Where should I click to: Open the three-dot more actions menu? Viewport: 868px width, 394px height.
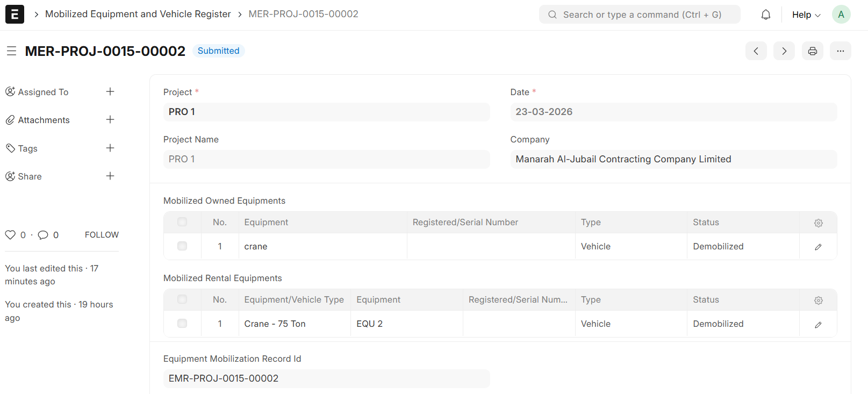840,51
